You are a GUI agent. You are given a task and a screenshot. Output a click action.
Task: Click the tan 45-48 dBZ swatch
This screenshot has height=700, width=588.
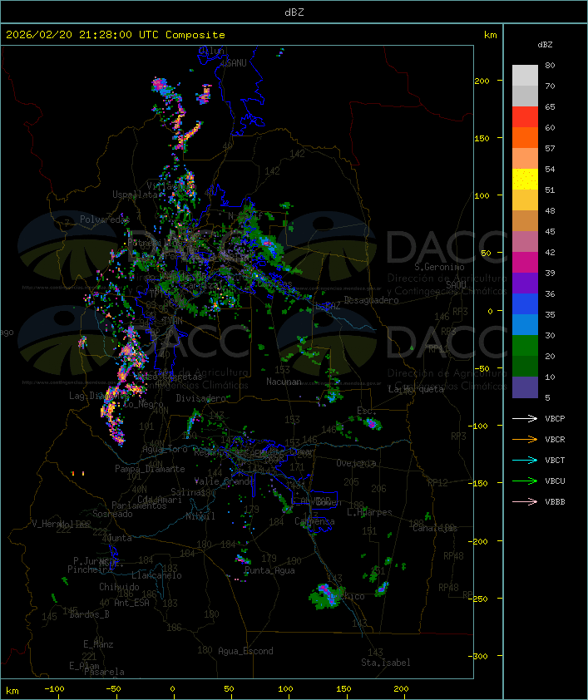pyautogui.click(x=525, y=221)
